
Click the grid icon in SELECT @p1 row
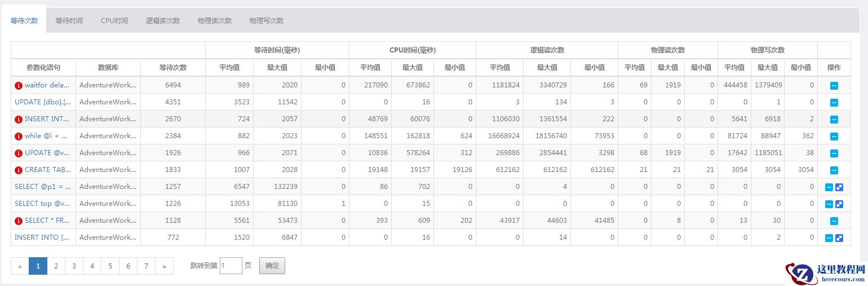839,187
